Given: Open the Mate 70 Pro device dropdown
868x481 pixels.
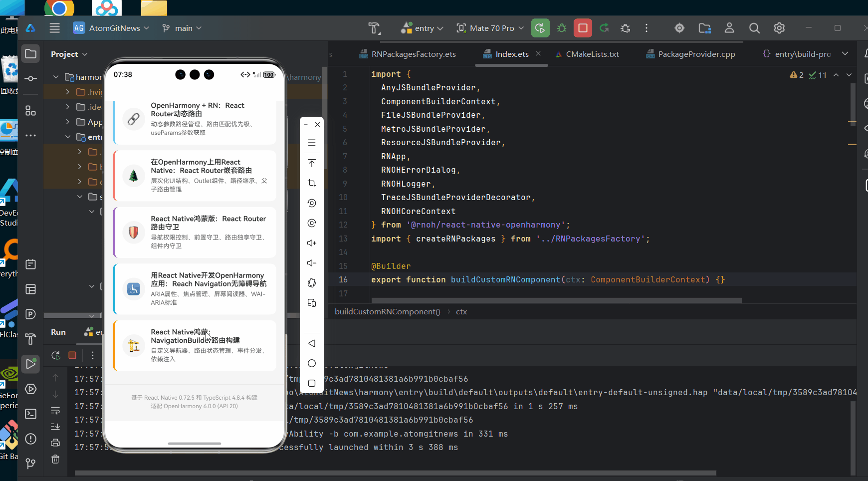Looking at the screenshot, I should coord(490,28).
